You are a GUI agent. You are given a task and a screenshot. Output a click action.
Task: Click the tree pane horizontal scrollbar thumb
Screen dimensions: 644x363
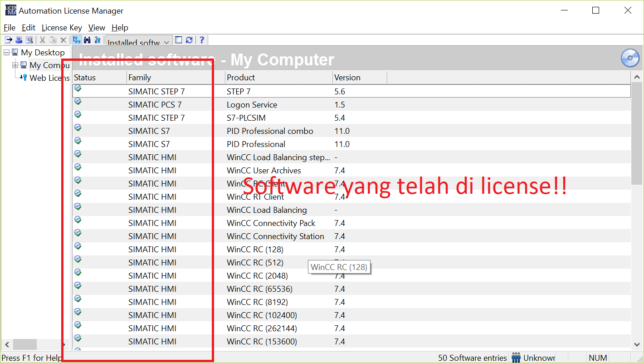tap(24, 344)
